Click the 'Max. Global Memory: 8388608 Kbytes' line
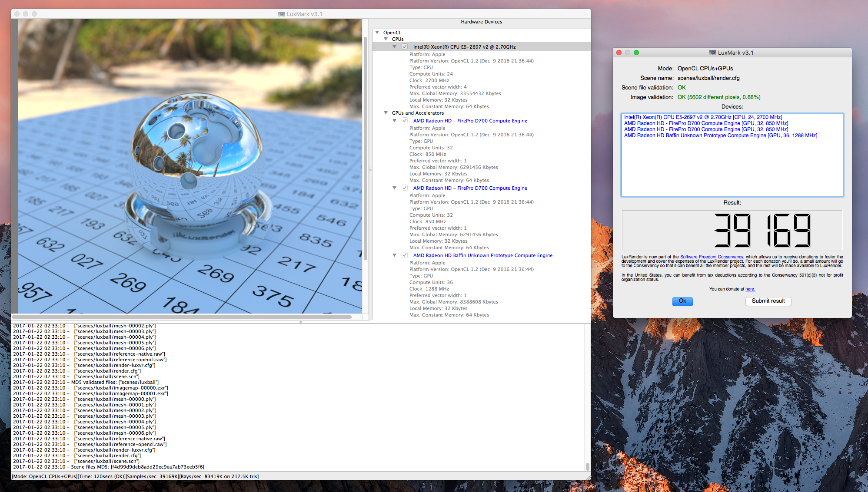The height and width of the screenshot is (492, 868). click(x=453, y=302)
